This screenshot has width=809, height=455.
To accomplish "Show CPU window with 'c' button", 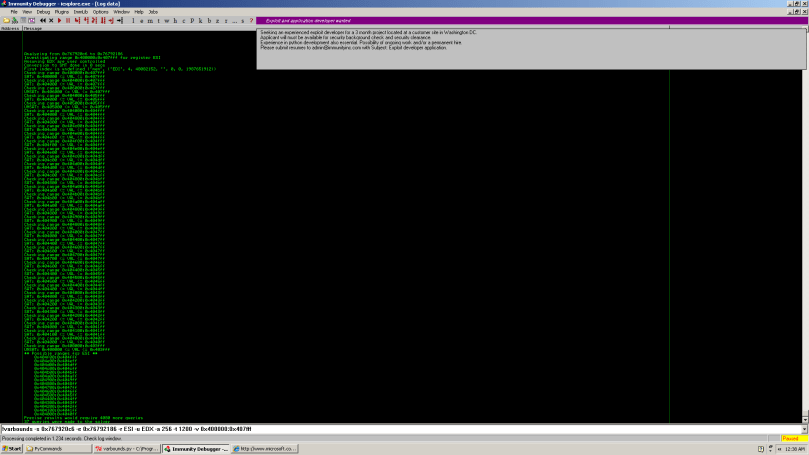I will click(x=182, y=20).
